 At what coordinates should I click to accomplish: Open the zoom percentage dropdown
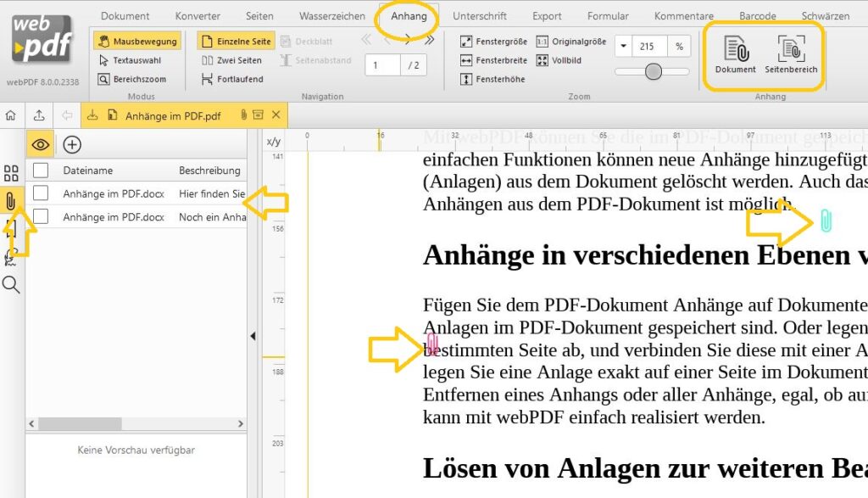click(x=625, y=47)
